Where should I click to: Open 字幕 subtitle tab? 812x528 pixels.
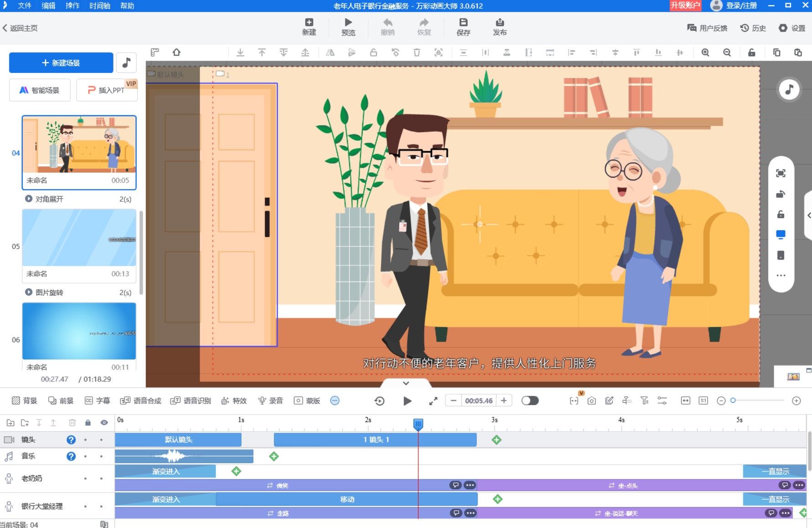[x=98, y=401]
